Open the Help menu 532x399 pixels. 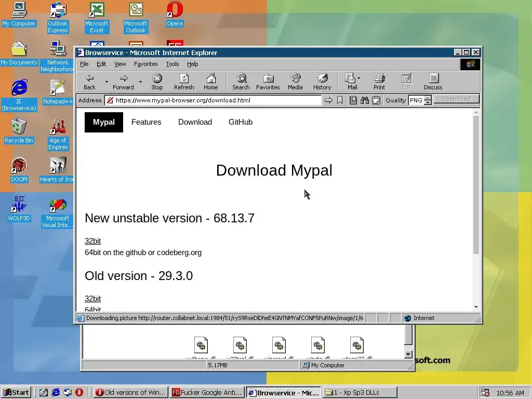tap(192, 64)
